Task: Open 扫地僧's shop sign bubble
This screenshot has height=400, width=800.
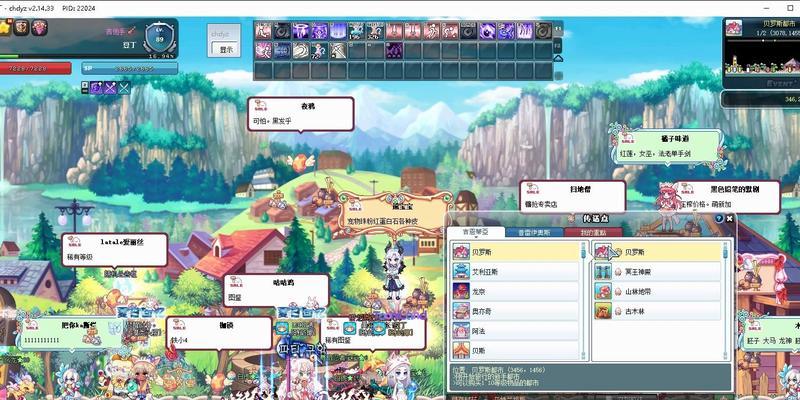Action: click(x=572, y=196)
